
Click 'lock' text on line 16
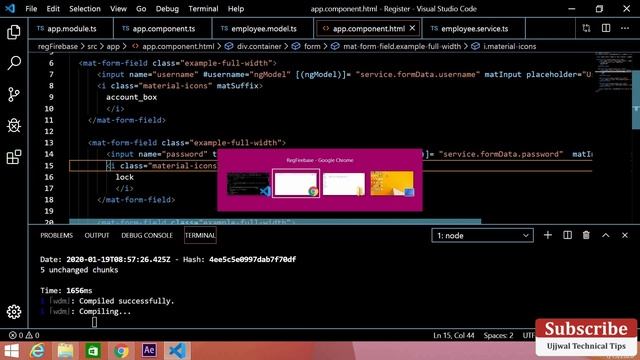[124, 177]
